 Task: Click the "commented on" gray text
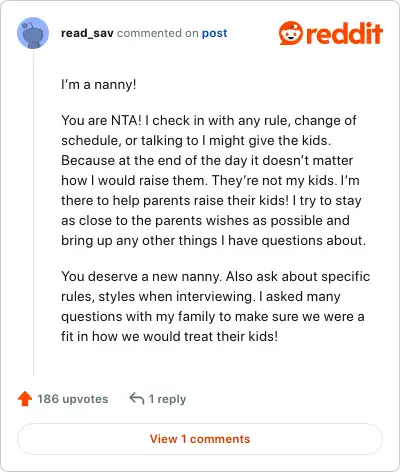click(x=158, y=33)
